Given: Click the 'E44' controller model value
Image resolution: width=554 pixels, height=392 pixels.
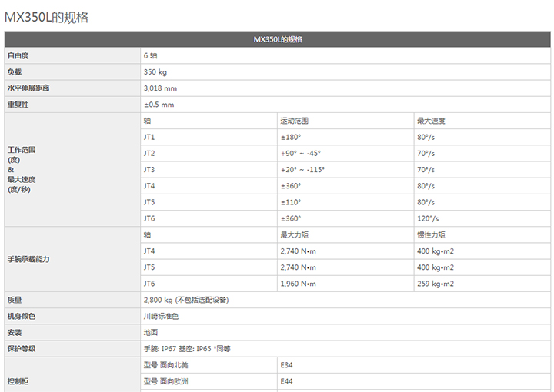Looking at the screenshot, I should tap(286, 381).
